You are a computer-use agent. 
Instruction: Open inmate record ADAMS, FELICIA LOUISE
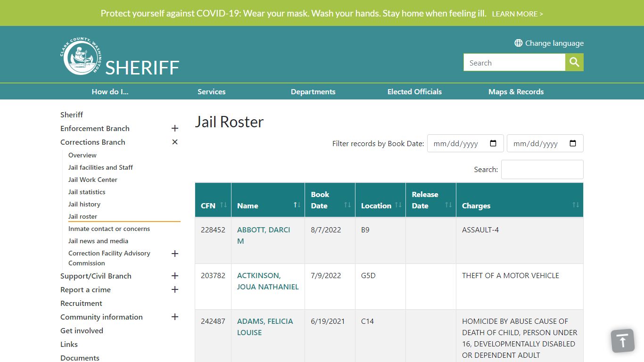265,327
